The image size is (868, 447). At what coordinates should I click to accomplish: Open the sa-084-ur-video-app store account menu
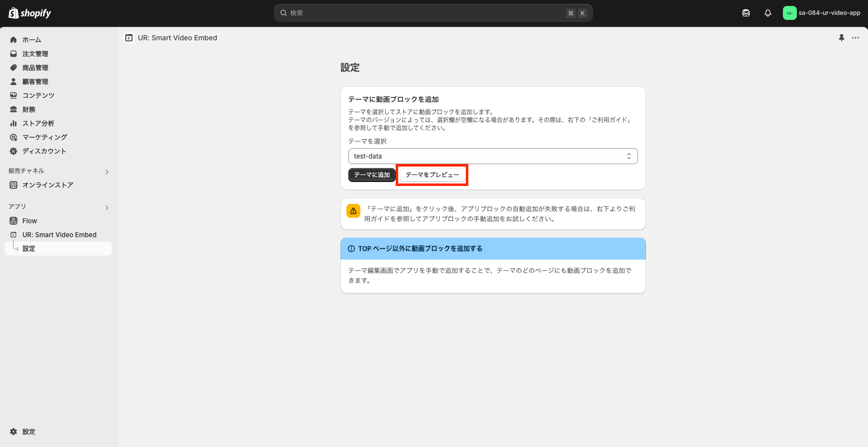point(822,13)
